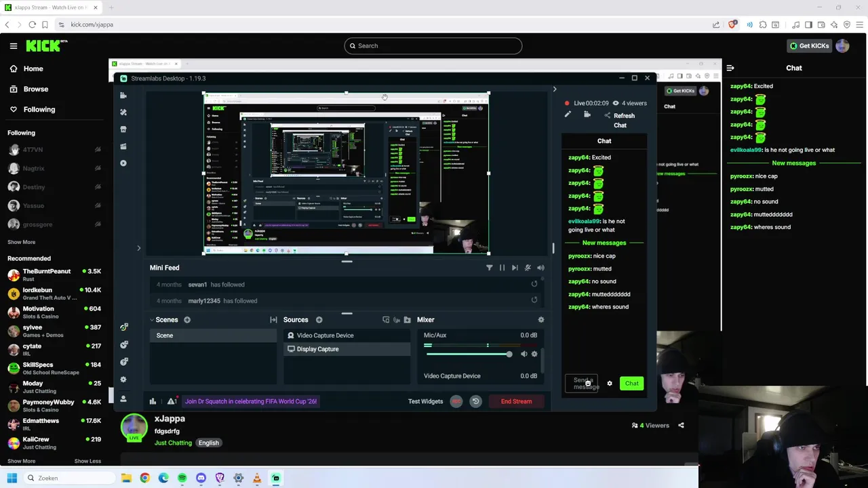Open the notifications warning icon
The height and width of the screenshot is (488, 868).
(172, 401)
